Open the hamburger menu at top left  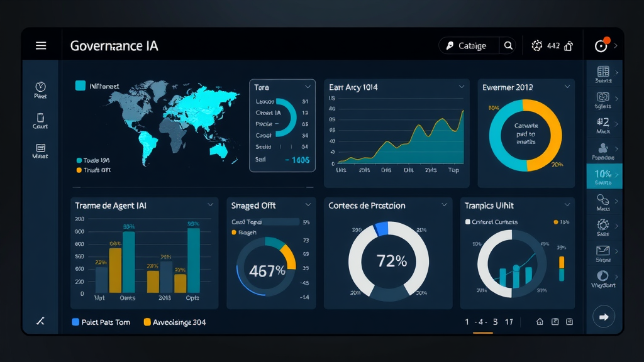40,45
